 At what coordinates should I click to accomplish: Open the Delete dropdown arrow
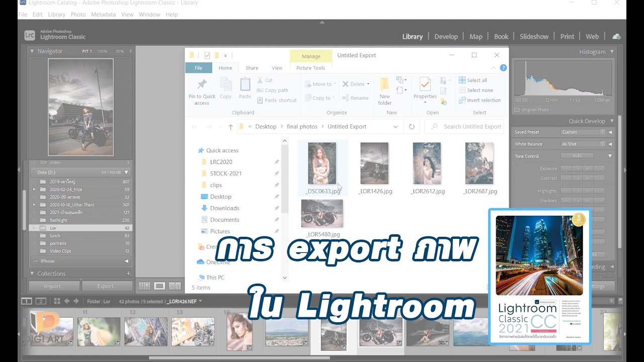pyautogui.click(x=368, y=84)
